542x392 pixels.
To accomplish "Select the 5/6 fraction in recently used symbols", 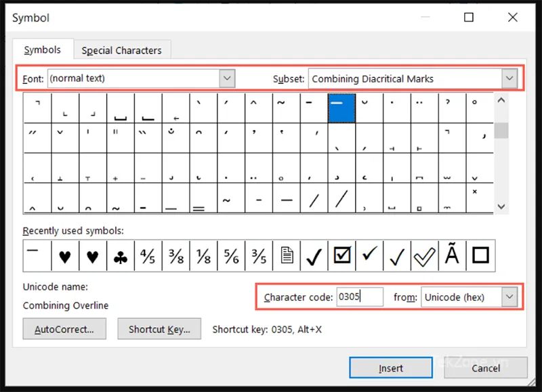I will coord(231,256).
